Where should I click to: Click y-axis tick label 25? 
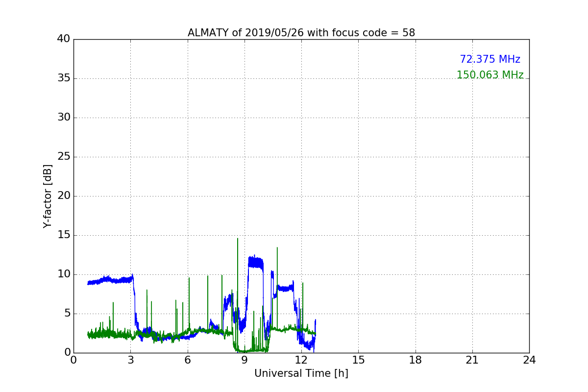[x=64, y=157]
